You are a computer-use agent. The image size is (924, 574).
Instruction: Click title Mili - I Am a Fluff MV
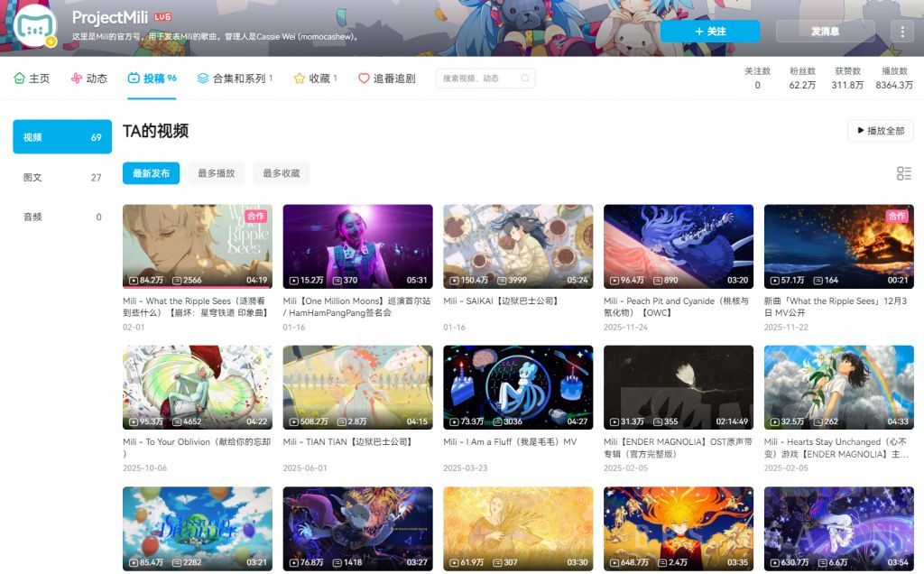click(510, 441)
